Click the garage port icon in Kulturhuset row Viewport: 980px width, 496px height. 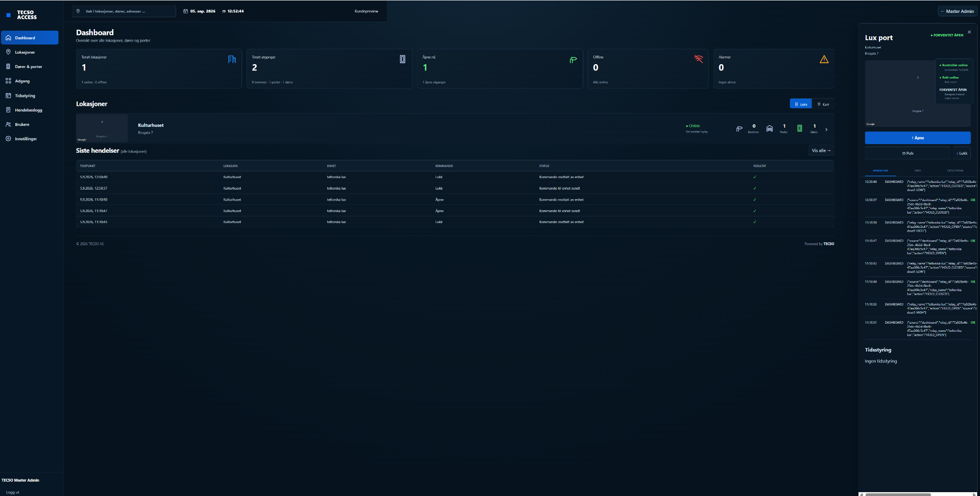click(769, 128)
